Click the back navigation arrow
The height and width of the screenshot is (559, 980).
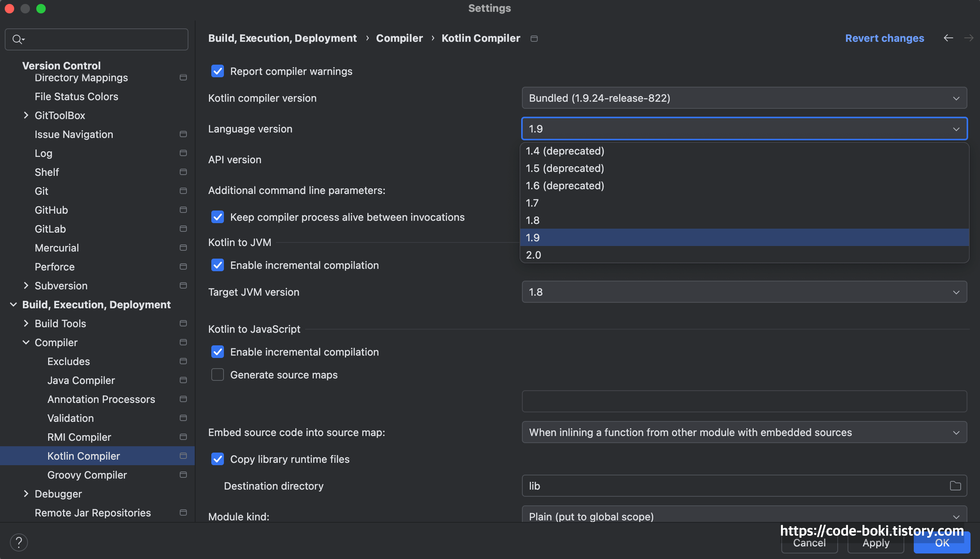click(x=948, y=38)
